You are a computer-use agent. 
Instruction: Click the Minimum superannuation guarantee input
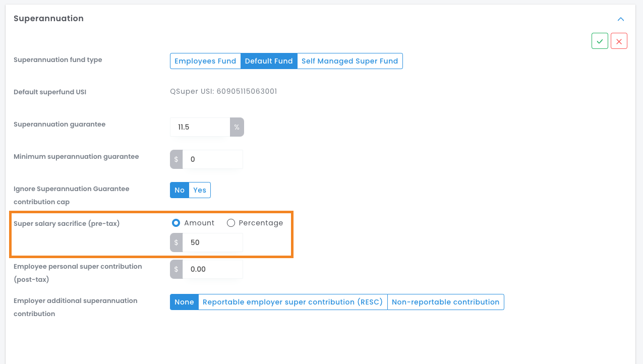[x=212, y=159]
